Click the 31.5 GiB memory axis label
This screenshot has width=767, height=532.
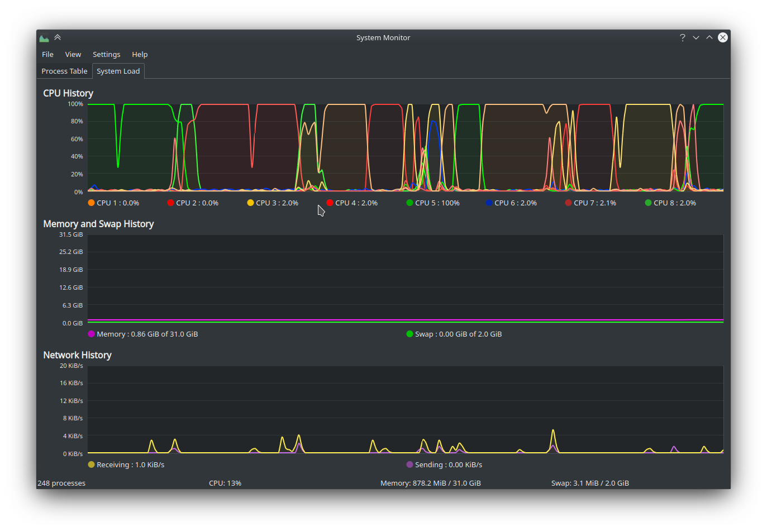pyautogui.click(x=71, y=234)
